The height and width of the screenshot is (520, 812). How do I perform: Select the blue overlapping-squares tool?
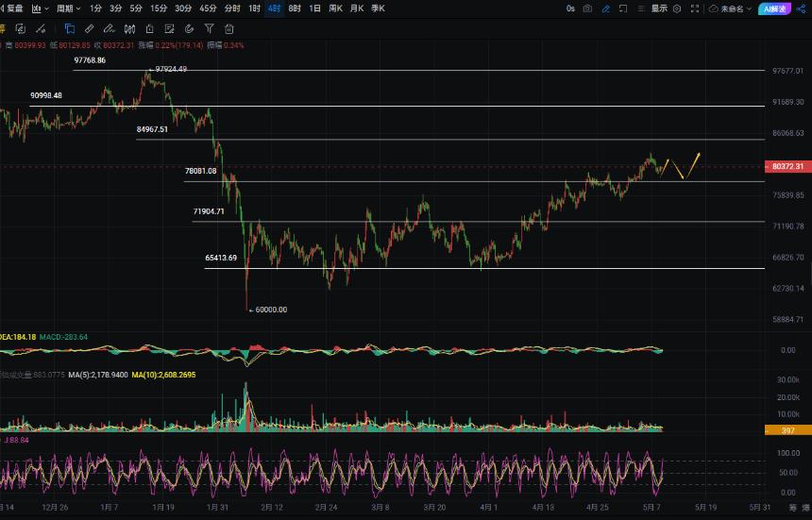tap(69, 29)
